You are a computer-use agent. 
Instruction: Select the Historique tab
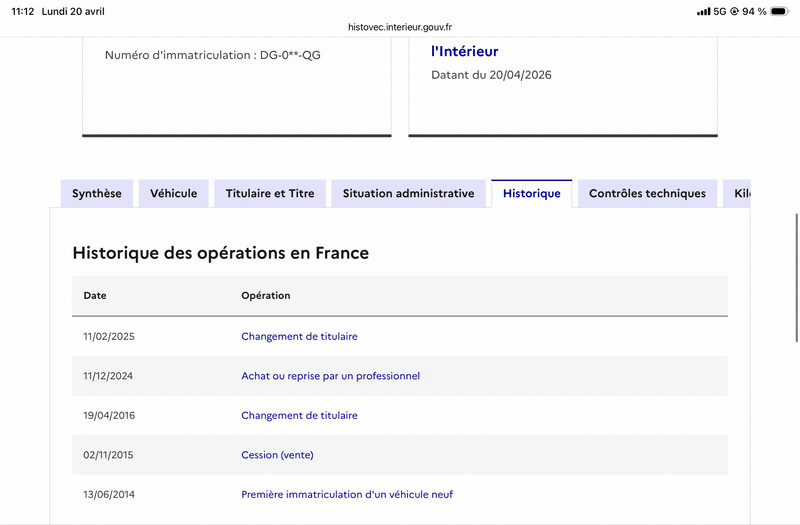[x=532, y=193]
